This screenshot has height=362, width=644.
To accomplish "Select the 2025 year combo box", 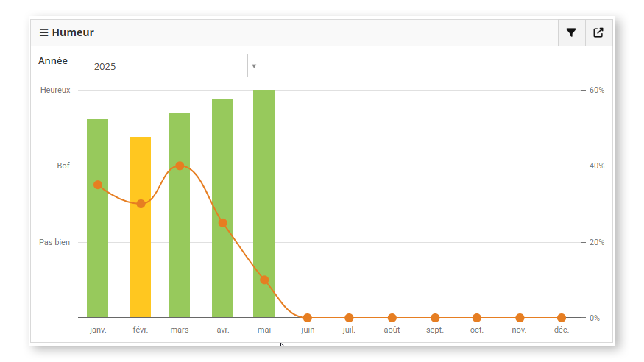I will 168,66.
